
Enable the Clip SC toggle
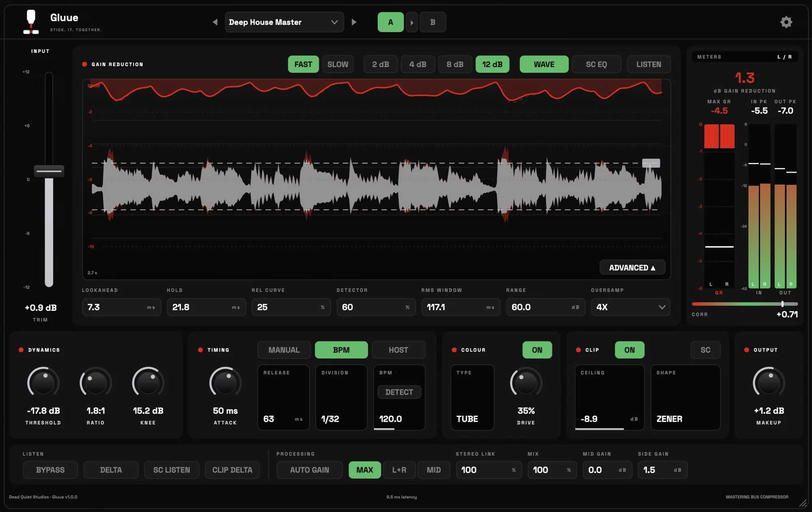(x=705, y=350)
